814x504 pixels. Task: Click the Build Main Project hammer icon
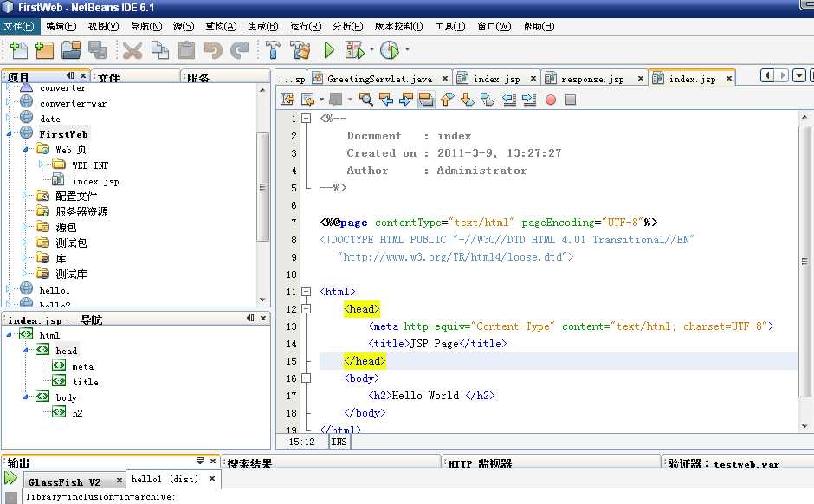coord(273,50)
